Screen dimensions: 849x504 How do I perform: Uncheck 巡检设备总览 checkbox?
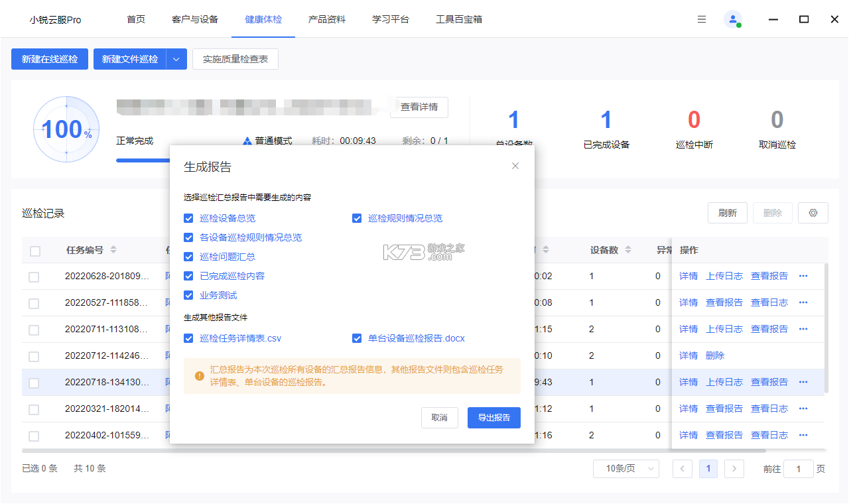189,218
